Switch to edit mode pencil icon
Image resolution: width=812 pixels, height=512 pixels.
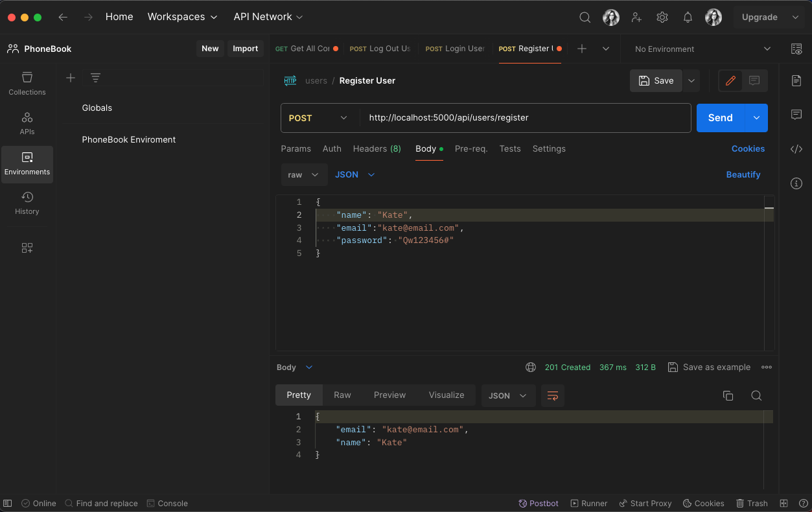730,80
